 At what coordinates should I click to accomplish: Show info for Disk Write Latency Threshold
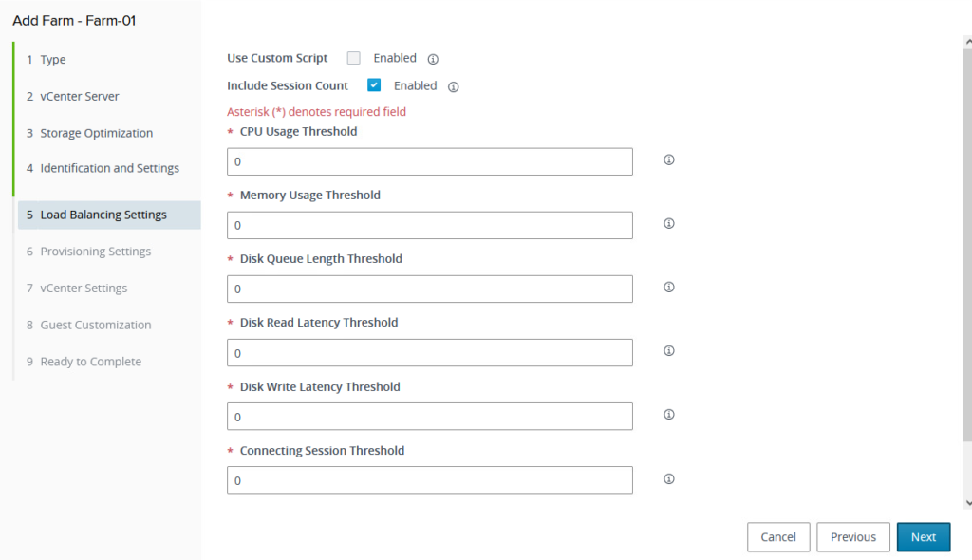(668, 415)
